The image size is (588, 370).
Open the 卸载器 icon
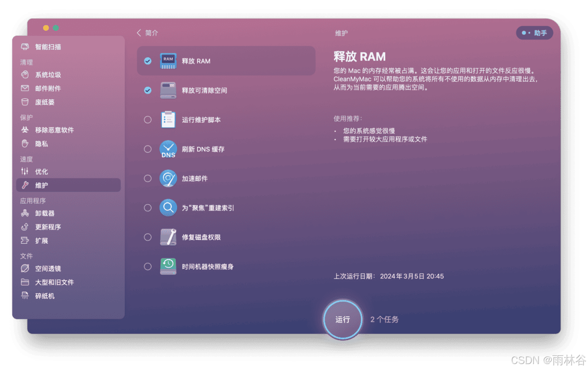tap(25, 213)
